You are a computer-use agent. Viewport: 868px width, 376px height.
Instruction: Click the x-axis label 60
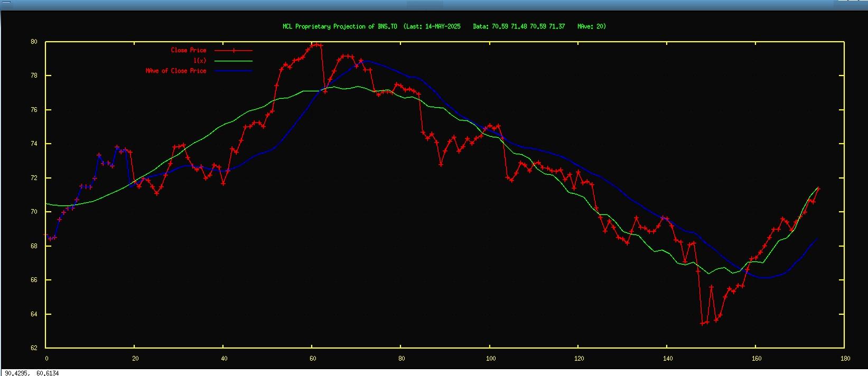coord(313,359)
